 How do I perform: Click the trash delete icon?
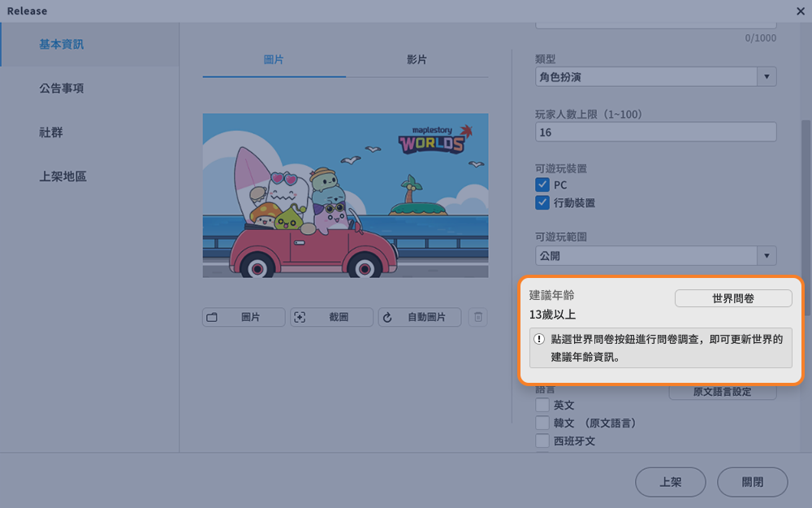tap(478, 317)
